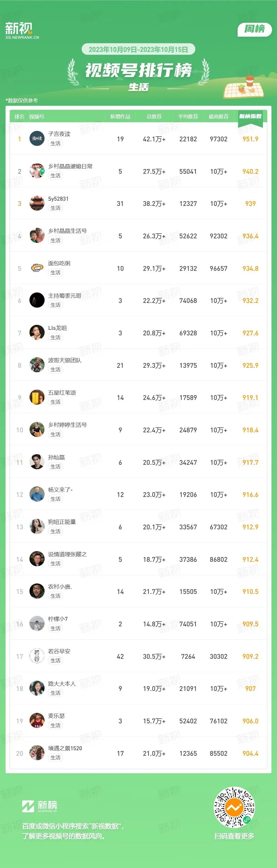Image resolution: width=277 pixels, height=868 pixels.
Task: Open the 主持蜀黍元哥 black avatar
Action: click(x=37, y=300)
